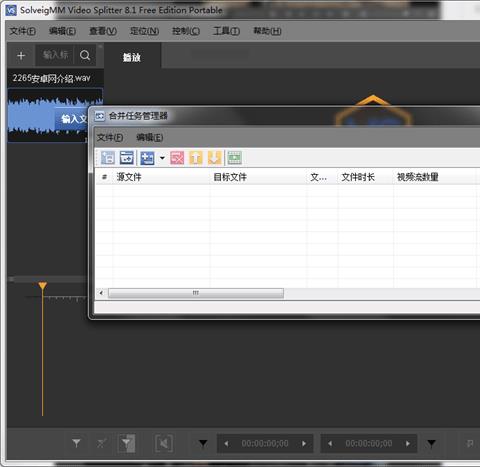Click the # column header
The image size is (480, 467).
click(104, 177)
